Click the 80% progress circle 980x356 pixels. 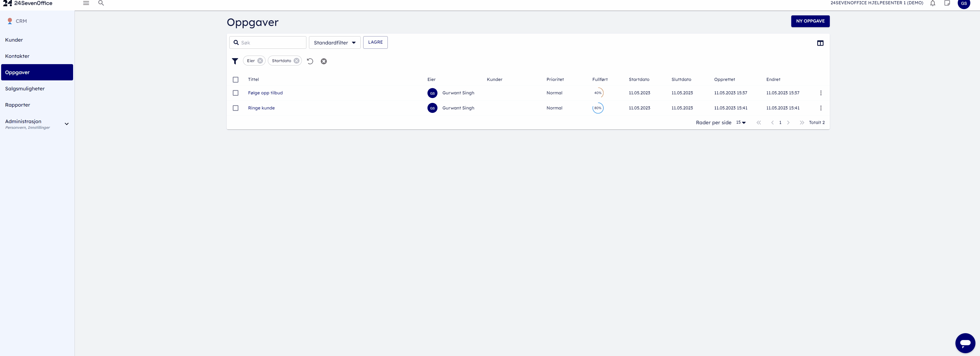tap(598, 108)
